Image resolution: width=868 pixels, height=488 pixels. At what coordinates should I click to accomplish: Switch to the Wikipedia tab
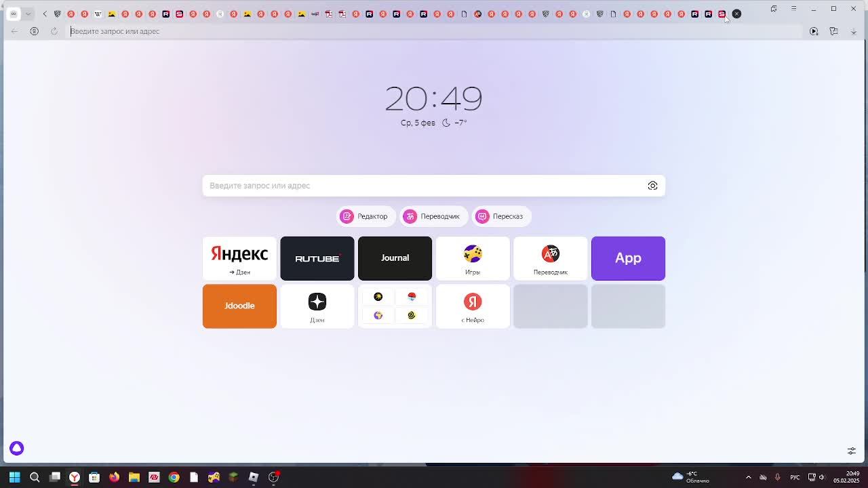click(x=98, y=14)
